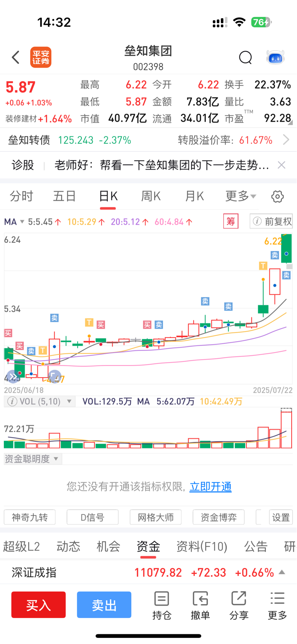Open the 超级L2 tab
The image size is (297, 644).
[x=22, y=546]
